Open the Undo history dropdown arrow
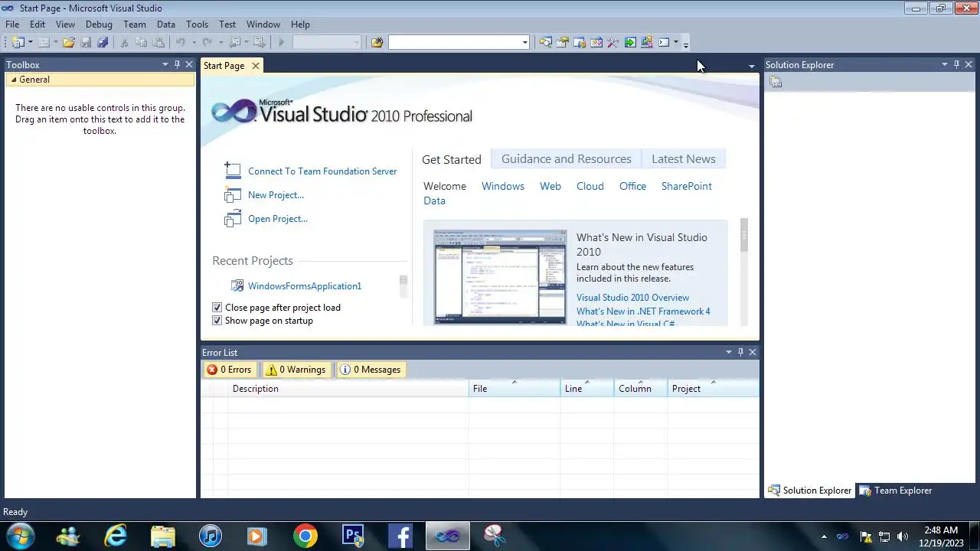This screenshot has width=980, height=551. coord(193,43)
